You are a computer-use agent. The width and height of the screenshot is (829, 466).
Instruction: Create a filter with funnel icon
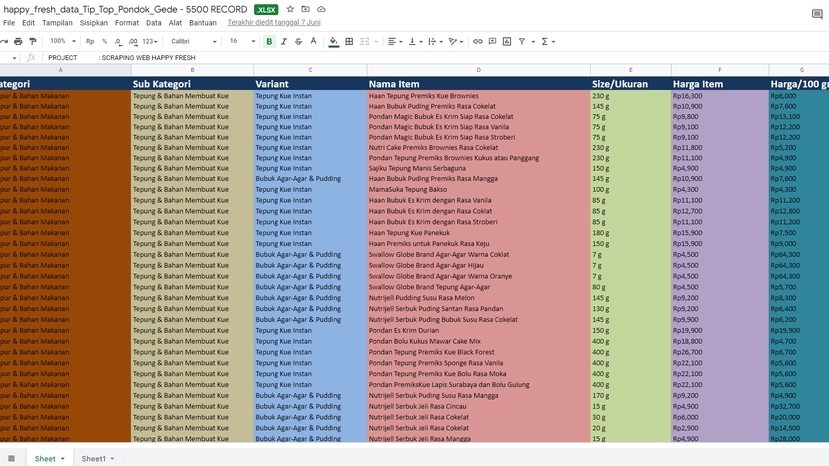coord(522,41)
